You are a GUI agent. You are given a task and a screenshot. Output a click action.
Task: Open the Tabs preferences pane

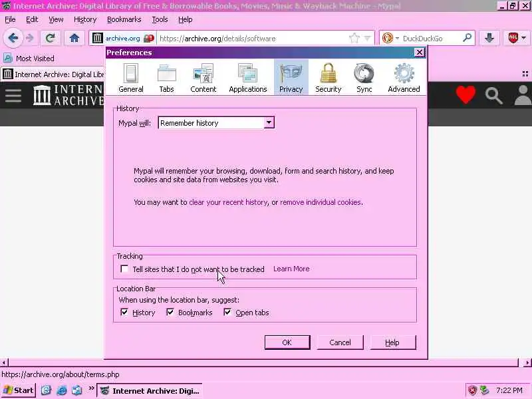tap(166, 78)
